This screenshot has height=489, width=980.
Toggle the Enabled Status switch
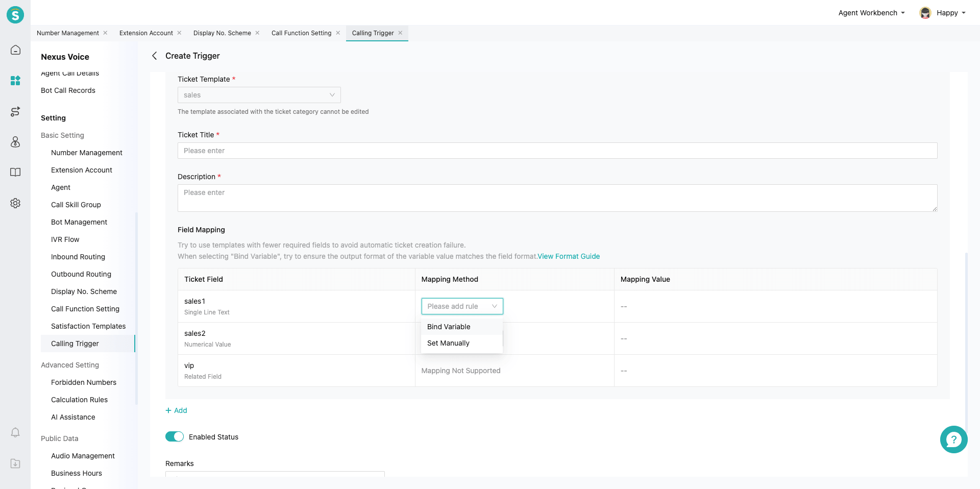(175, 437)
